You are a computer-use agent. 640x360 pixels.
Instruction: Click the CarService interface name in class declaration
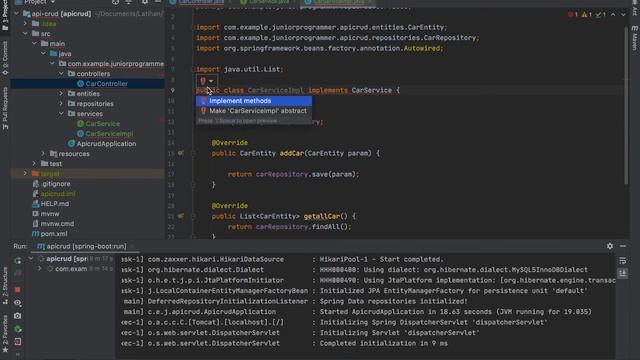[371, 90]
